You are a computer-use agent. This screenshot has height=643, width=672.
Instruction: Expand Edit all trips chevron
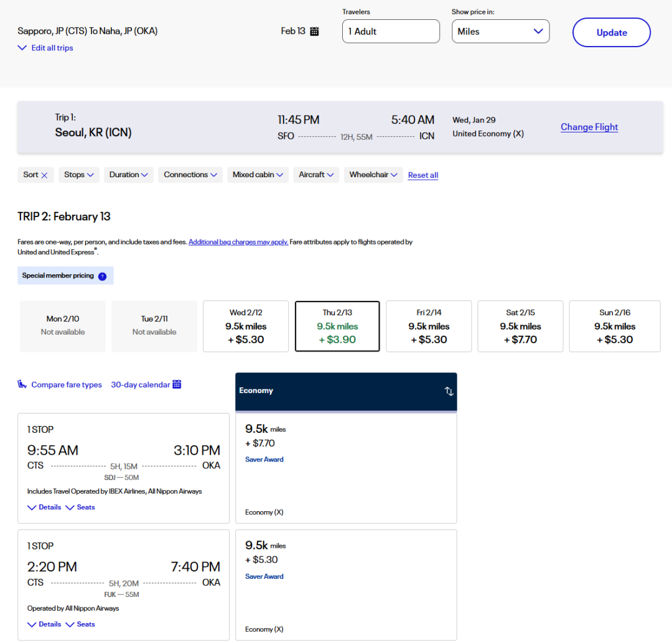pos(22,48)
